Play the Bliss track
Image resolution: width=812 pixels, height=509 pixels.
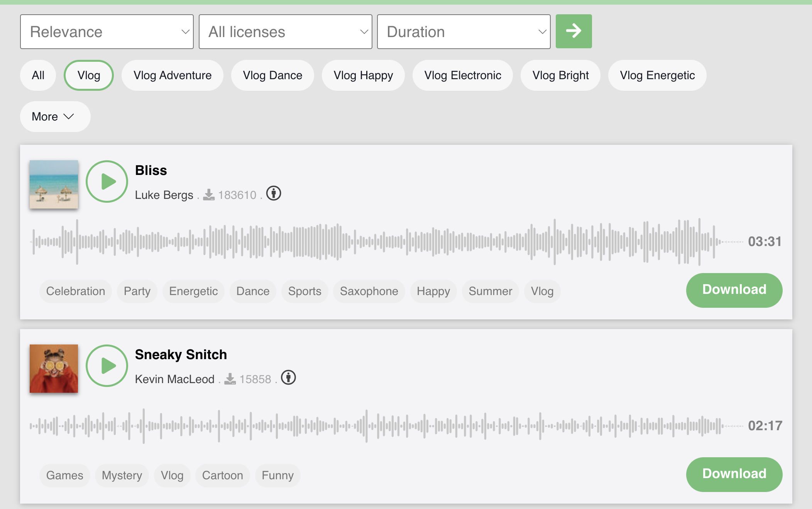(107, 182)
